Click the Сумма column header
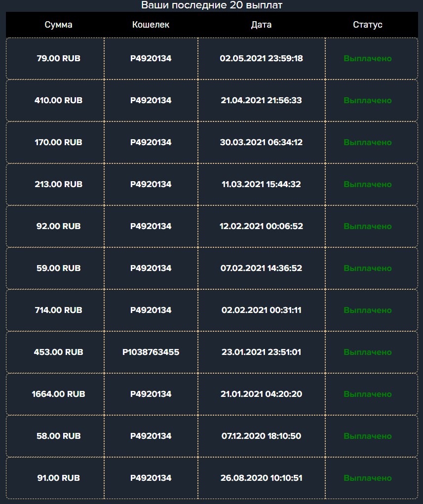This screenshot has height=504, width=423. (58, 25)
